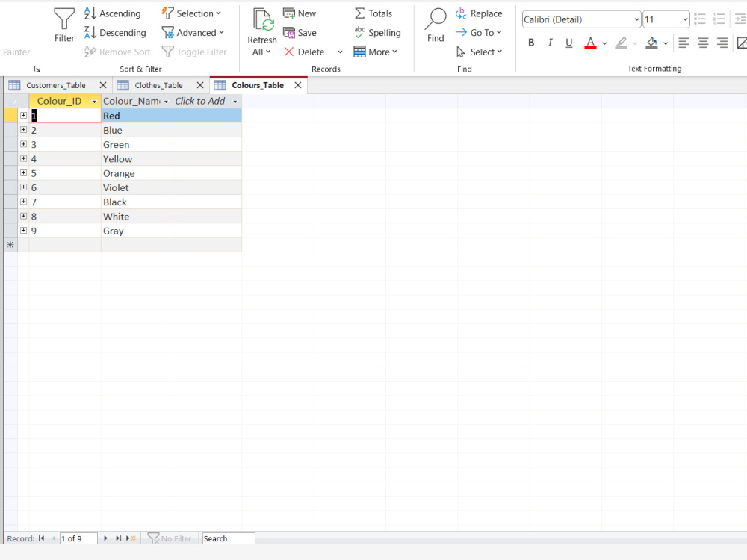Open Advanced filter options
The width and height of the screenshot is (747, 560).
(193, 33)
